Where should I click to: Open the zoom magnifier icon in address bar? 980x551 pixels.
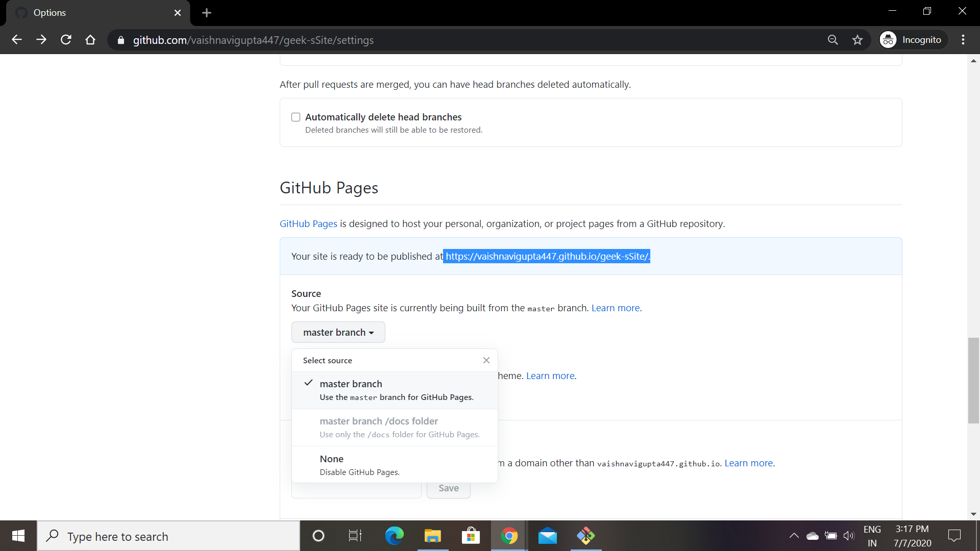click(x=832, y=40)
